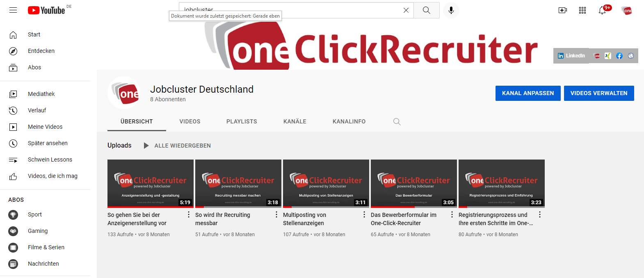The image size is (644, 278).
Task: Click the Facebook icon in banner
Action: tap(619, 56)
